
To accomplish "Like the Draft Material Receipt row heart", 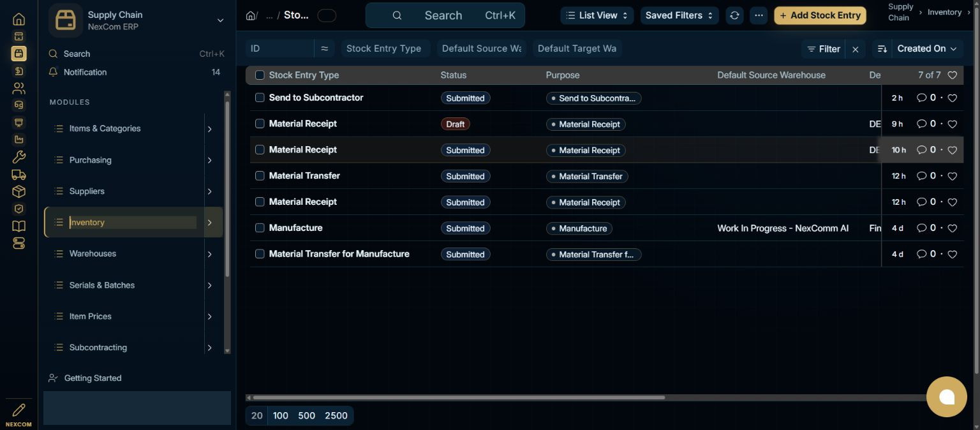I will click(952, 124).
